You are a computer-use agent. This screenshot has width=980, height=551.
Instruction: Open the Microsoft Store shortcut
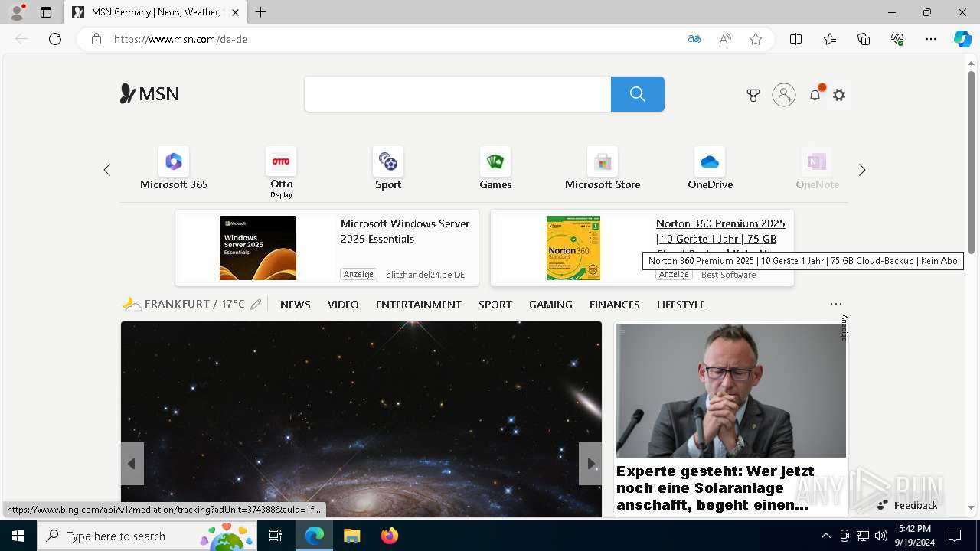coord(603,168)
